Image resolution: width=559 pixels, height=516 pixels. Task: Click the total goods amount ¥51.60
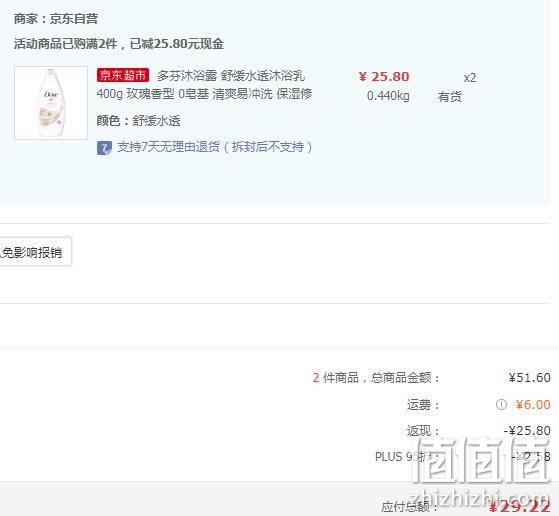tap(529, 377)
